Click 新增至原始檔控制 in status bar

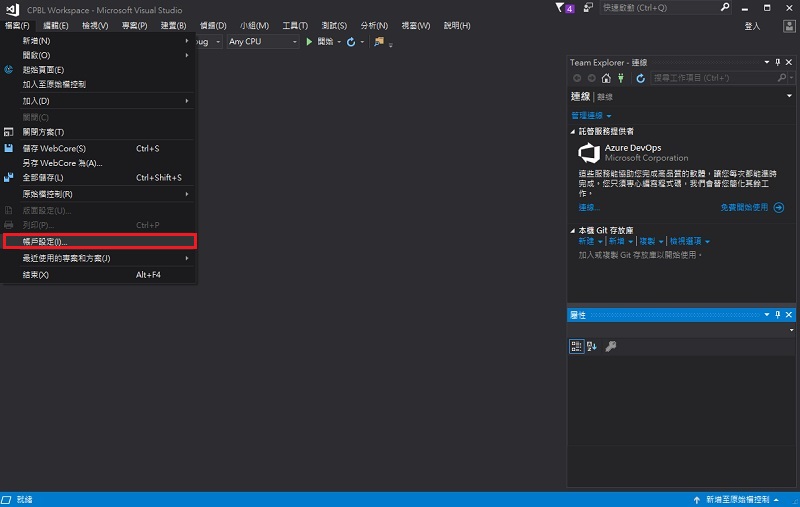click(737, 500)
